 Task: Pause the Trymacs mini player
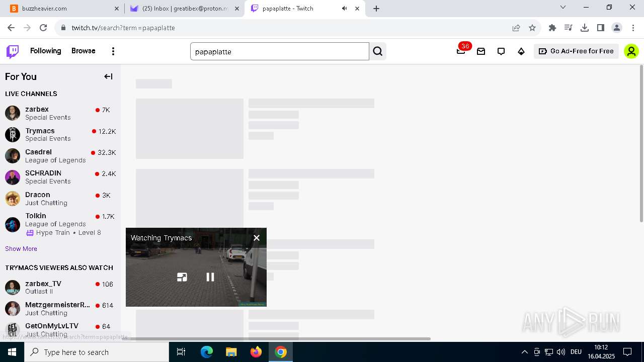[210, 277]
